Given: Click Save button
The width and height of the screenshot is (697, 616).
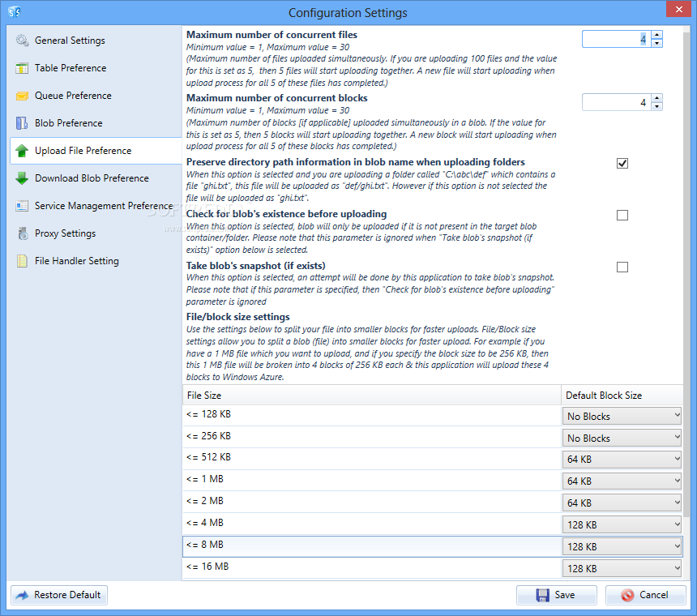Looking at the screenshot, I should pos(557,595).
